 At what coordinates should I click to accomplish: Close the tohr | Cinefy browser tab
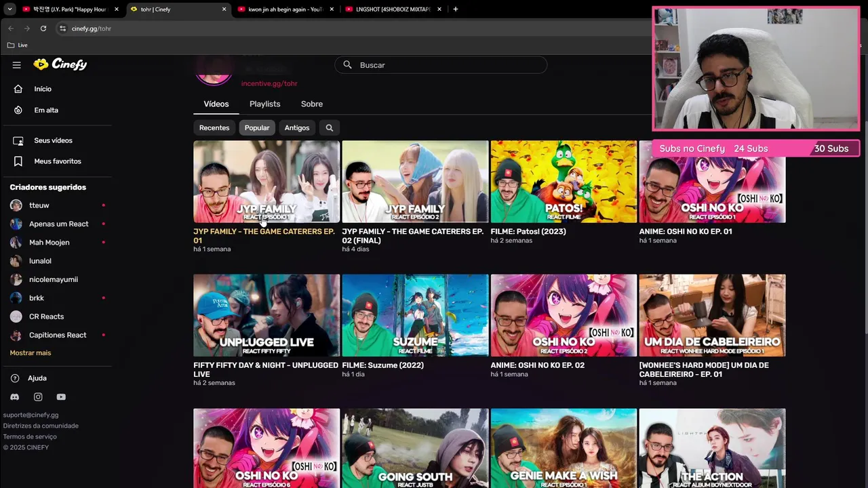point(223,9)
